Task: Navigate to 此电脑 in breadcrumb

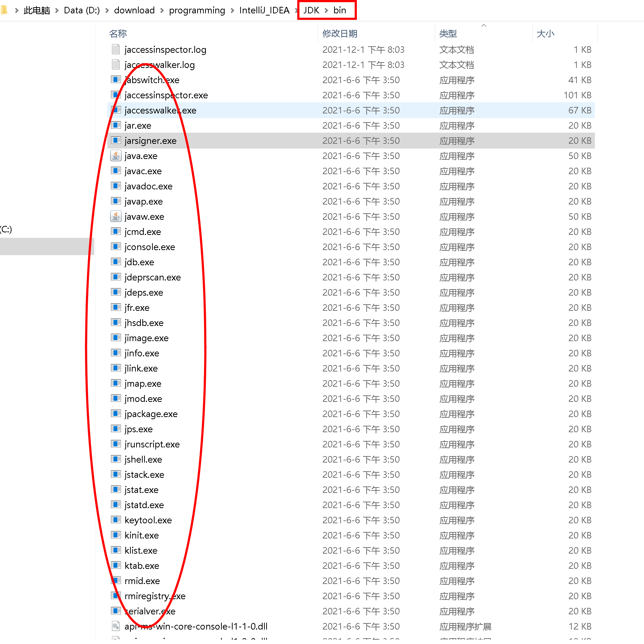Action: [37, 10]
